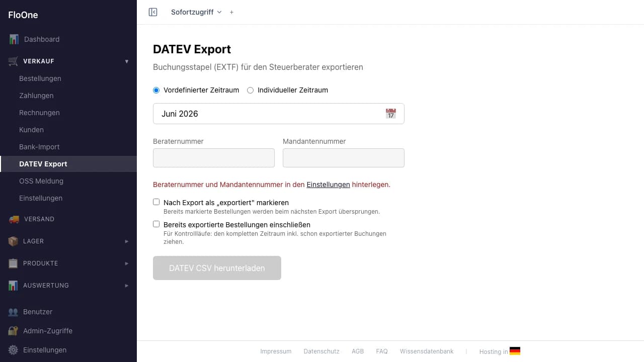The height and width of the screenshot is (362, 644).
Task: Click the Einstellungen gear icon
Action: point(14,350)
